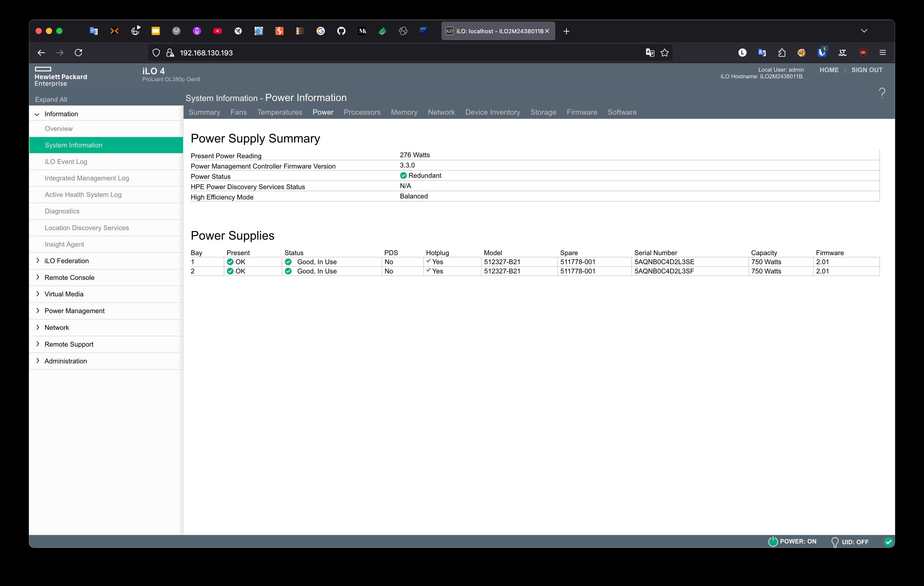Image resolution: width=924 pixels, height=586 pixels.
Task: Click serial number 5AQNB0C4D2L3SE
Action: (x=664, y=262)
